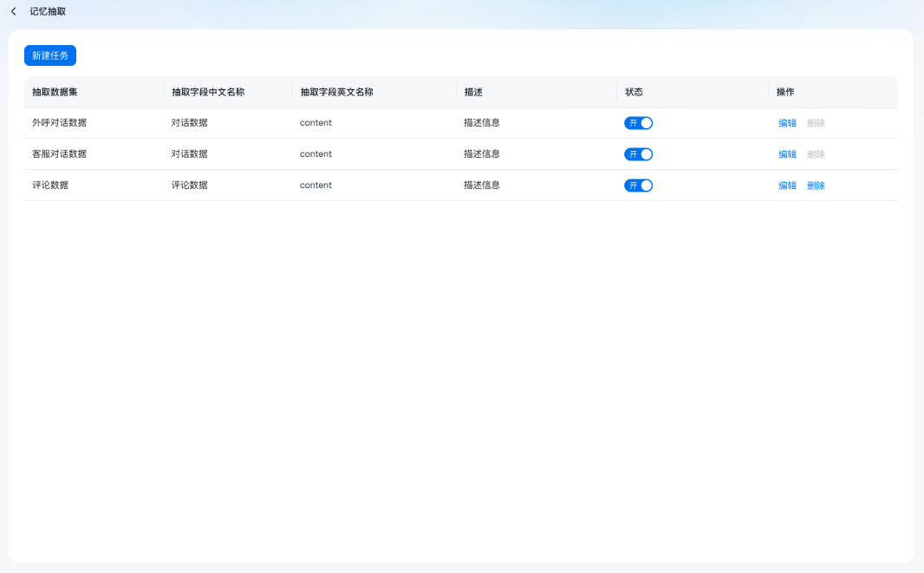Click the 记忆抽取 page title
The width and height of the screenshot is (924, 573).
[x=48, y=11]
